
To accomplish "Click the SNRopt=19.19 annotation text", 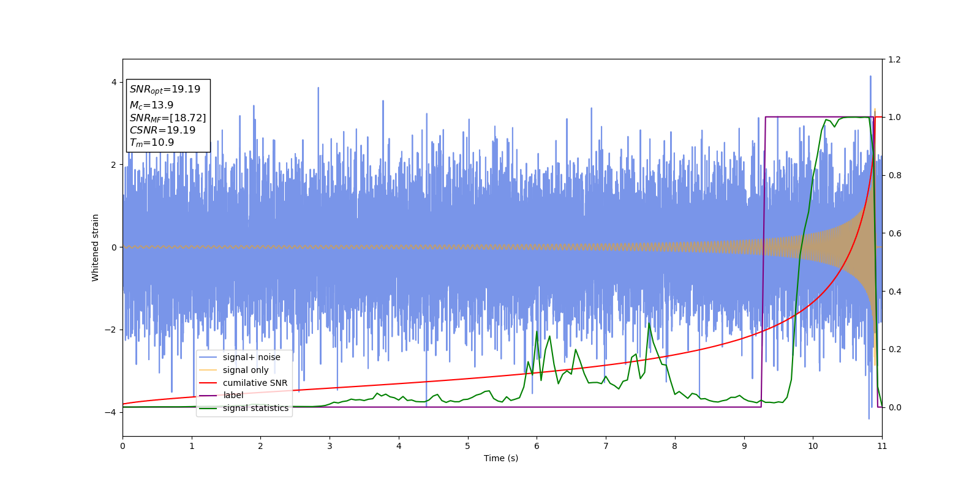I will [x=165, y=89].
